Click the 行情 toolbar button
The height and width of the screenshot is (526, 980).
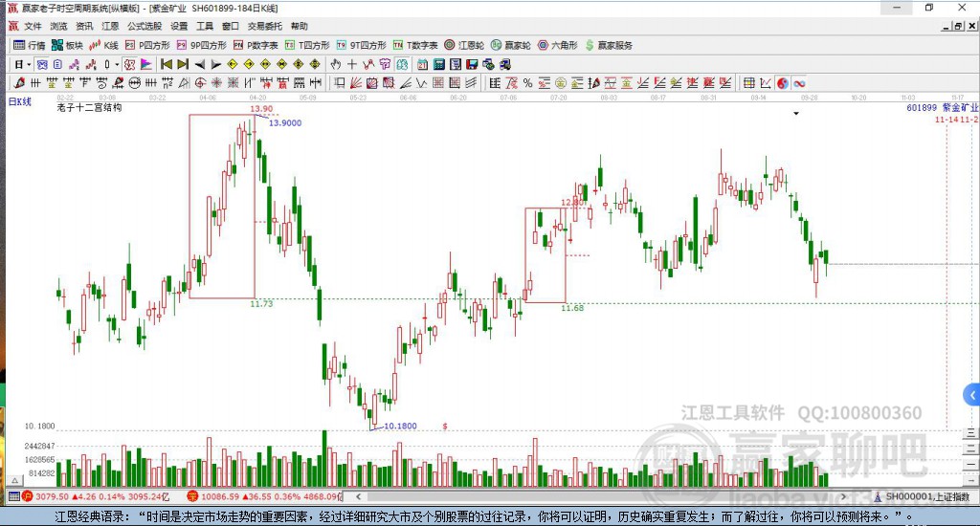[x=30, y=45]
